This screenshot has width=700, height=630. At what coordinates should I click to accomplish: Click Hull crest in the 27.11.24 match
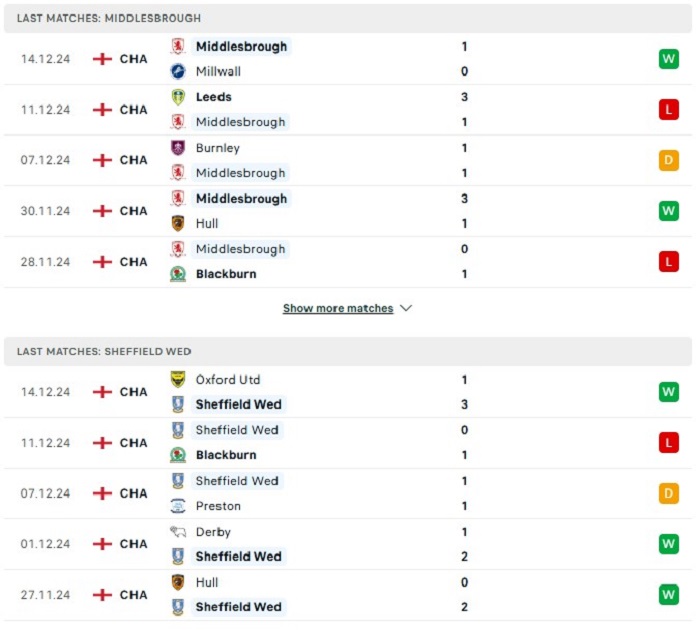tap(178, 582)
